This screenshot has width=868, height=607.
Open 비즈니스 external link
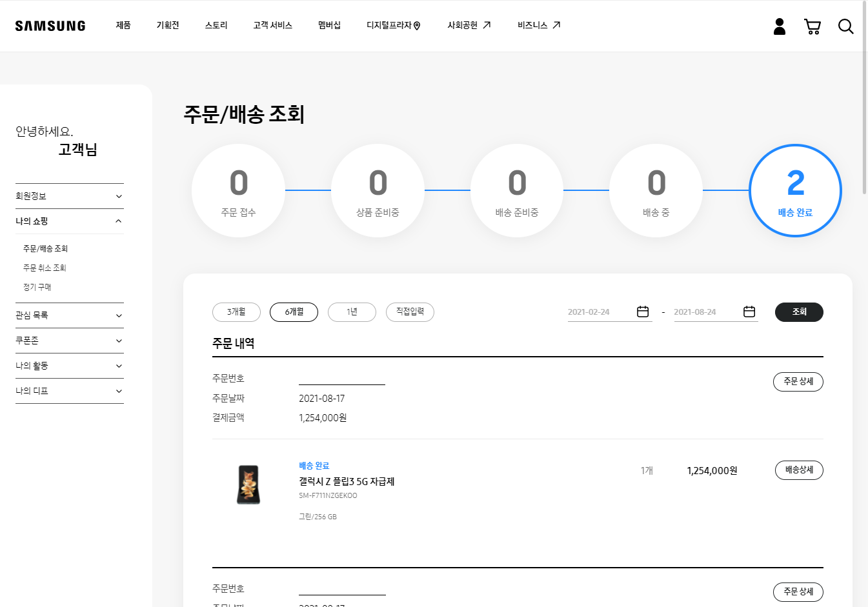[x=539, y=25]
